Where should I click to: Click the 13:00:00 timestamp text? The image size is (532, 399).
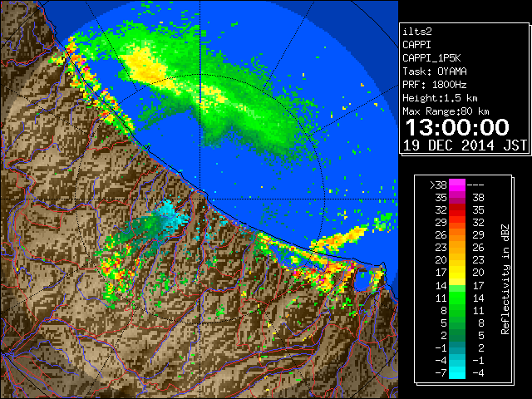pyautogui.click(x=457, y=127)
